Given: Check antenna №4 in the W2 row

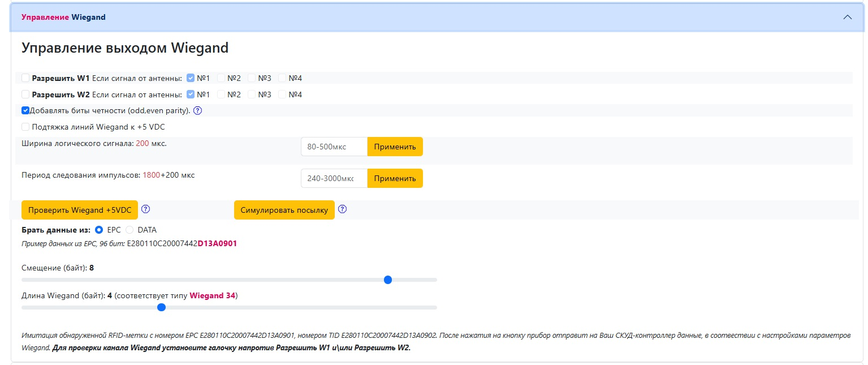Looking at the screenshot, I should pos(283,95).
